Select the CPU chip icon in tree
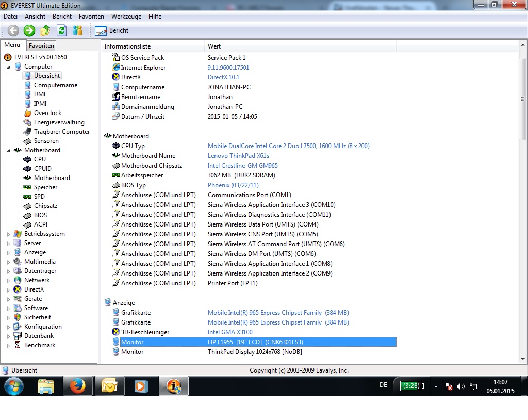Image resolution: width=528 pixels, height=420 pixels. [x=28, y=159]
